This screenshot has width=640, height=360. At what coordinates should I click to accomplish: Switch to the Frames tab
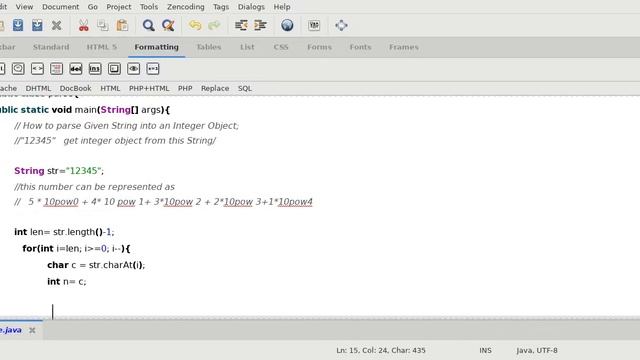click(404, 47)
